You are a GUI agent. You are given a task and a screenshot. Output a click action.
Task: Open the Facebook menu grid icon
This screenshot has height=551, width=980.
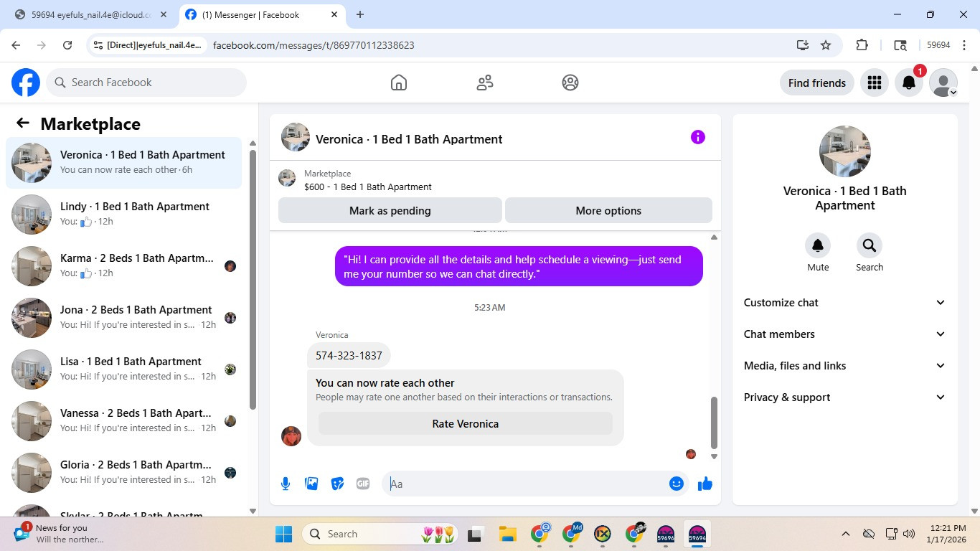pos(874,83)
